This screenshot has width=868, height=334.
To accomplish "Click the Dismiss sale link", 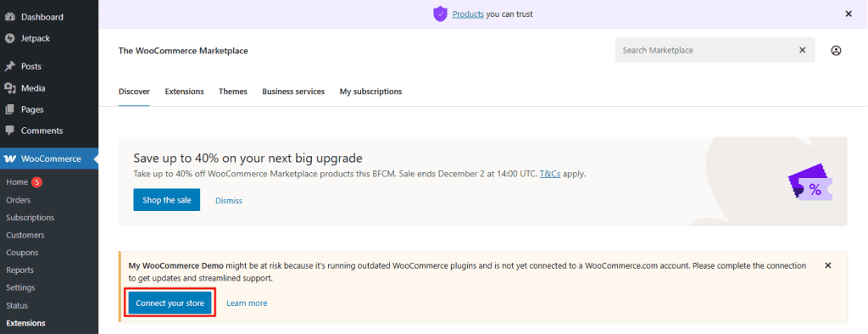I will (229, 201).
